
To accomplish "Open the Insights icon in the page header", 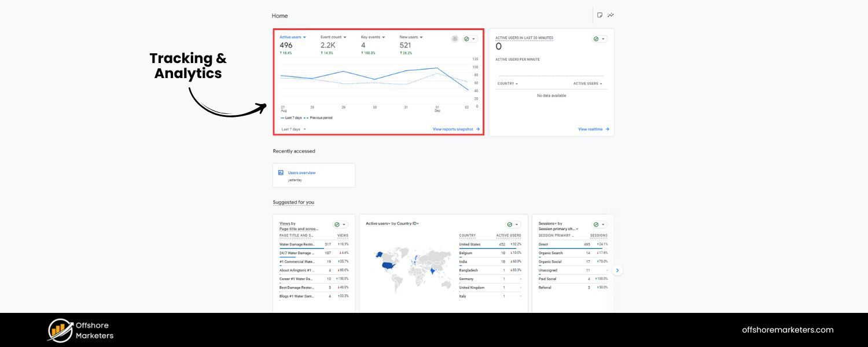I will (610, 15).
